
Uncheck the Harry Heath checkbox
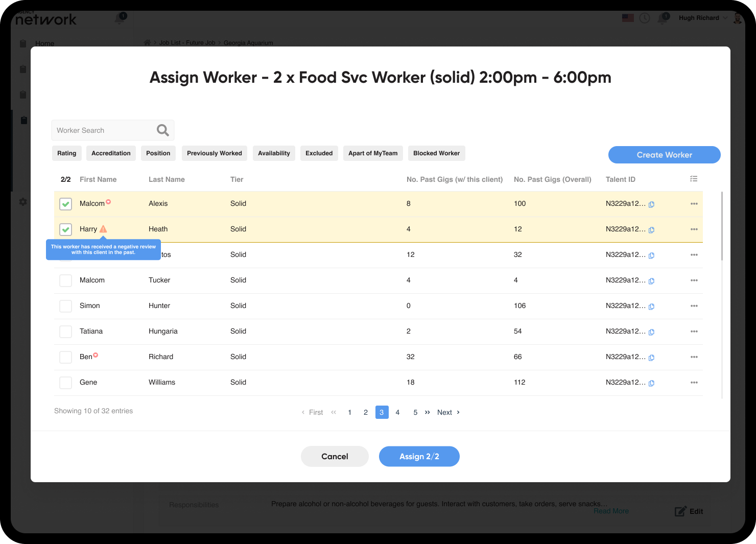(x=65, y=229)
